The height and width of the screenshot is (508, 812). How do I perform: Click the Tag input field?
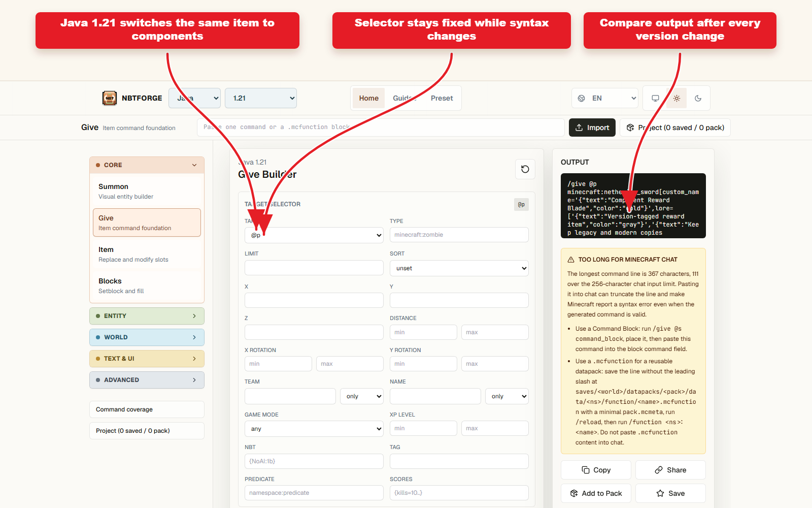(x=459, y=461)
